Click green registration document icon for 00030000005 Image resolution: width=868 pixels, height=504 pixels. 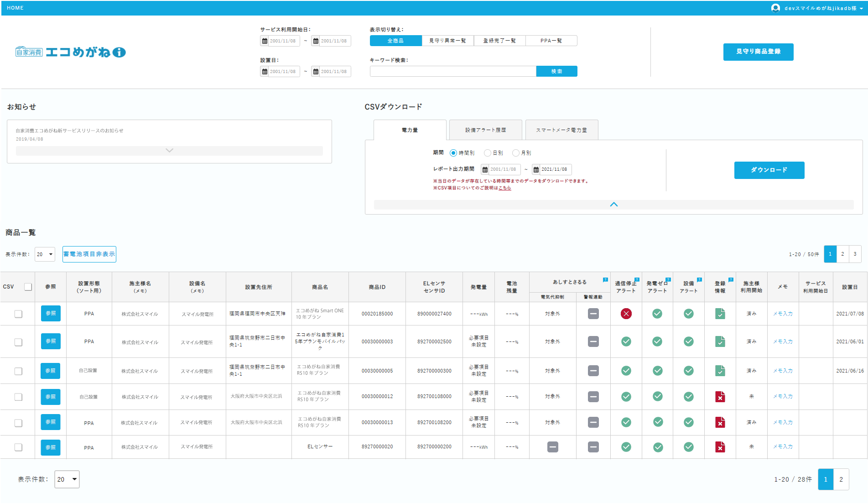point(720,371)
